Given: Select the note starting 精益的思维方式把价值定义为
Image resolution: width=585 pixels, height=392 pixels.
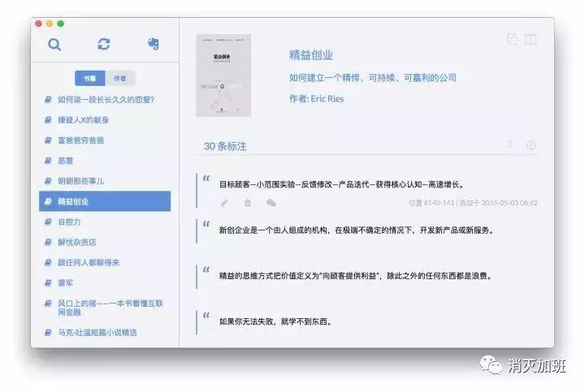Looking at the screenshot, I should coord(356,276).
